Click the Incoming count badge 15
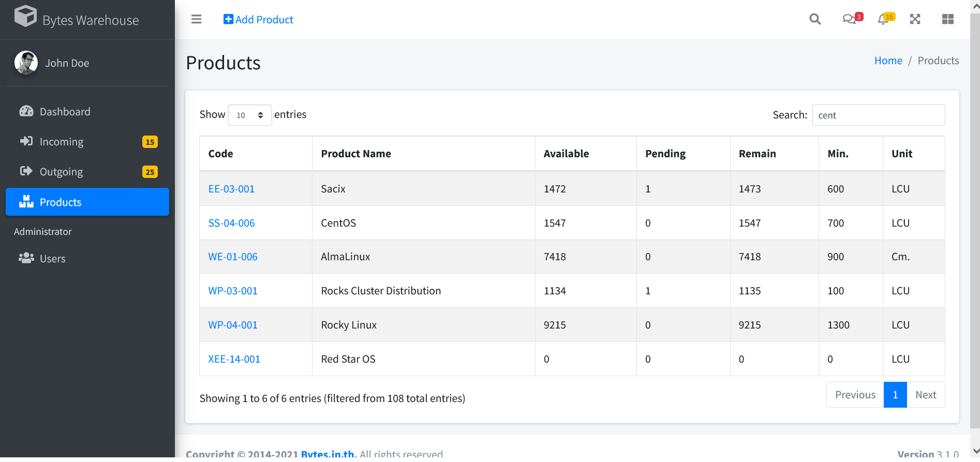Screen dimensions: 980x462 point(150,142)
